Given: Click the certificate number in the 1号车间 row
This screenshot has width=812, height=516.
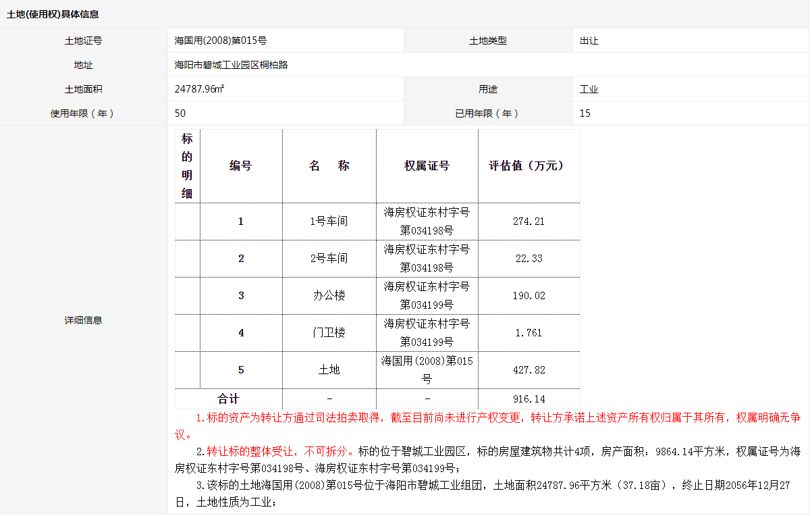Looking at the screenshot, I should [x=427, y=222].
